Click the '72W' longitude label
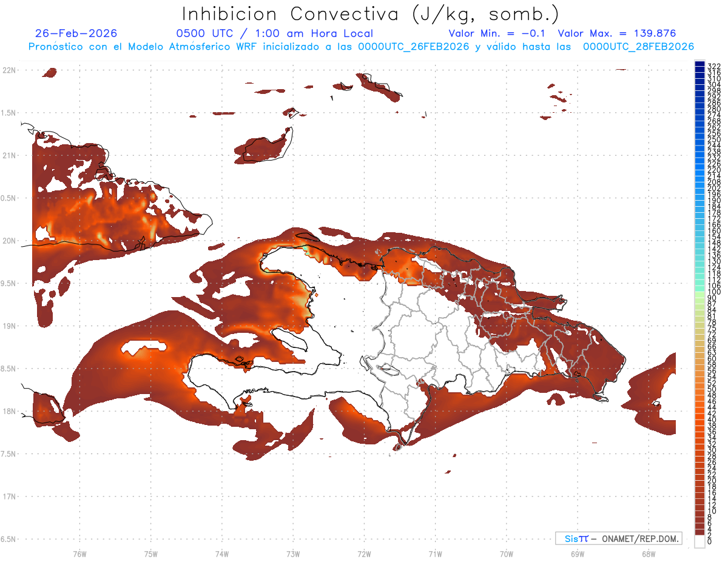 (365, 554)
